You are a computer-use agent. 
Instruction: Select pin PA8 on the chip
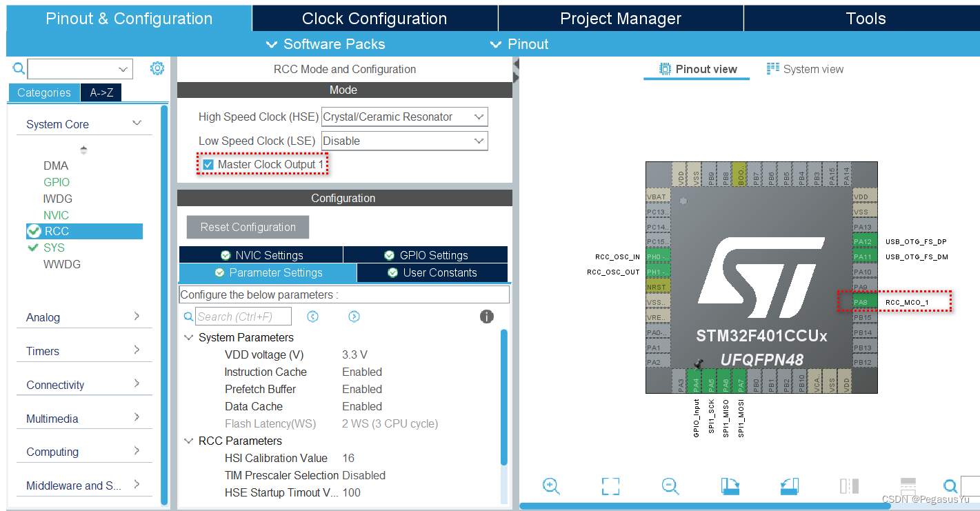click(x=865, y=302)
